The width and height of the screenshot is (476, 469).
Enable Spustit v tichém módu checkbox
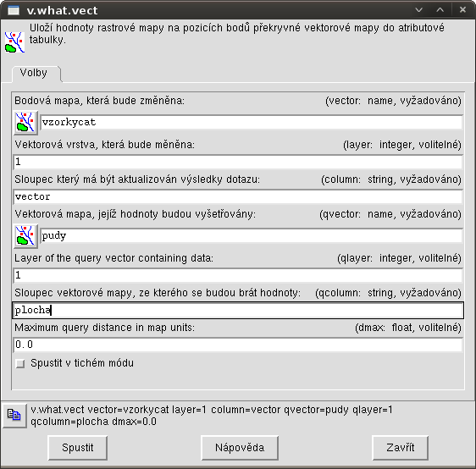[20, 363]
